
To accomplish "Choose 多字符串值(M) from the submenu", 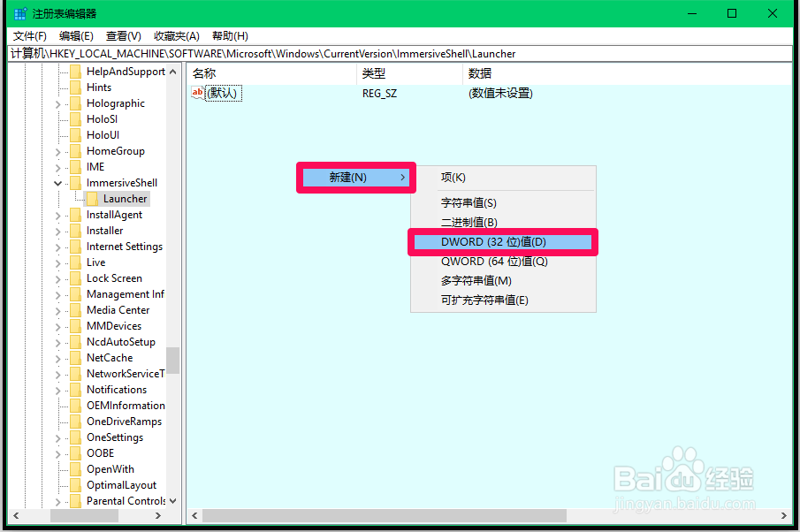I will (x=477, y=280).
